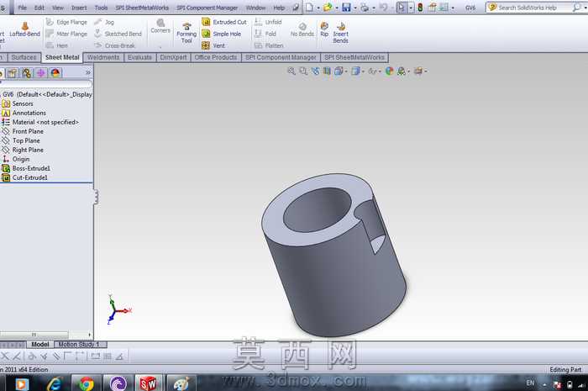Choose the Hem tool
The height and width of the screenshot is (391, 588).
[57, 45]
